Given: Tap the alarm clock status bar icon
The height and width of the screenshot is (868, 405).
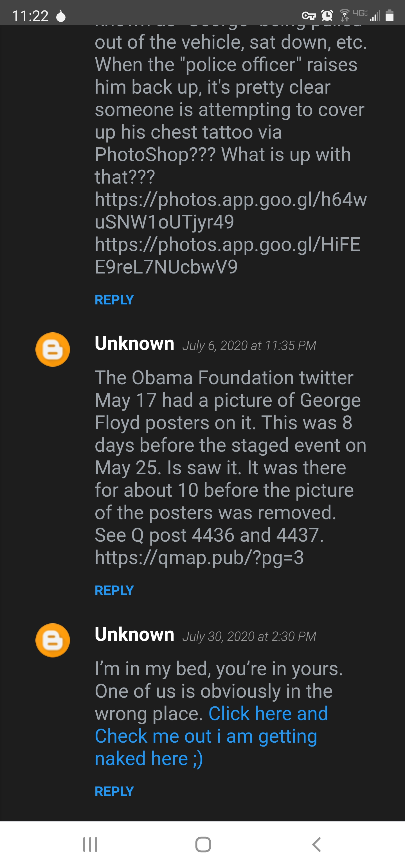Looking at the screenshot, I should point(327,15).
